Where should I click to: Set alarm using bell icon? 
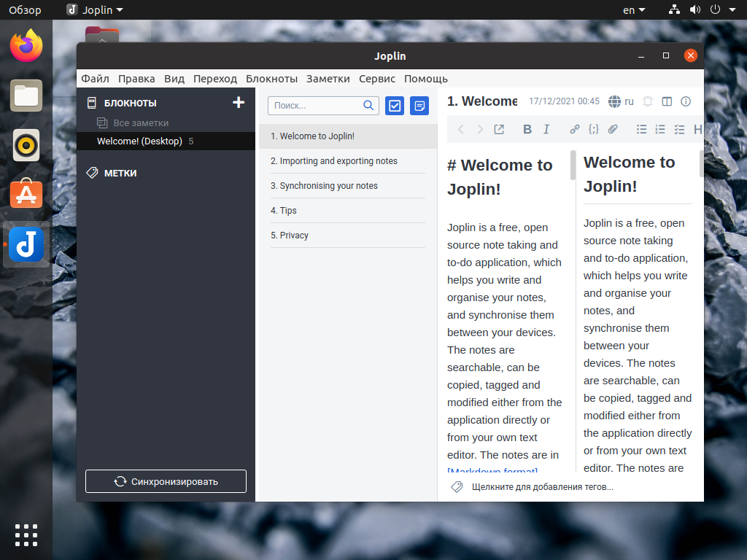pyautogui.click(x=648, y=101)
